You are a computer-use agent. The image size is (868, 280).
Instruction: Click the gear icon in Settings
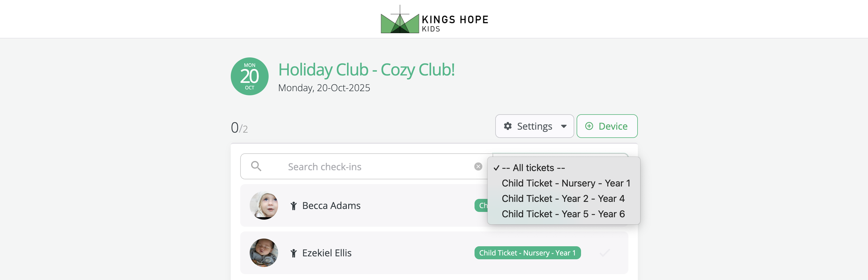[x=507, y=126]
